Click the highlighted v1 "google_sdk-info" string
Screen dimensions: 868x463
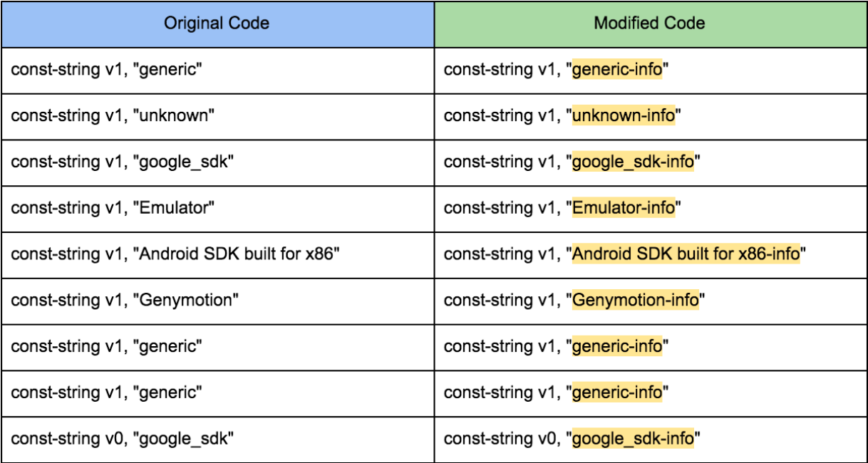pos(633,162)
